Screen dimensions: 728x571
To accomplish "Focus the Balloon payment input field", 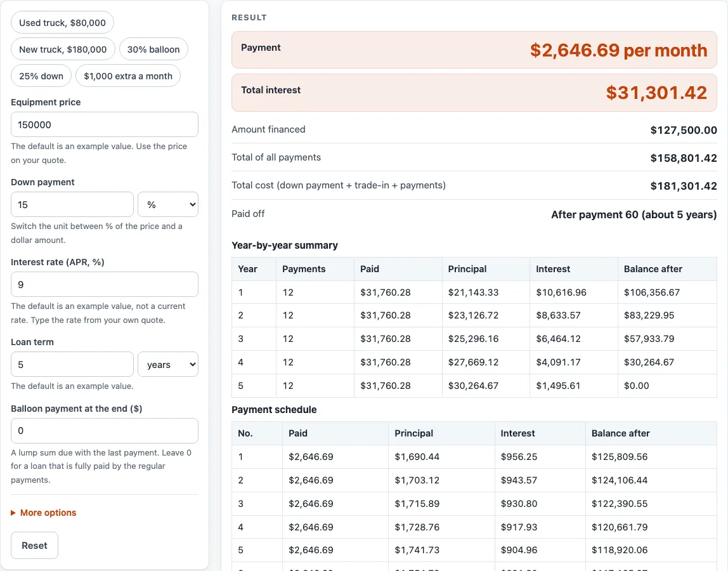I will pyautogui.click(x=105, y=431).
